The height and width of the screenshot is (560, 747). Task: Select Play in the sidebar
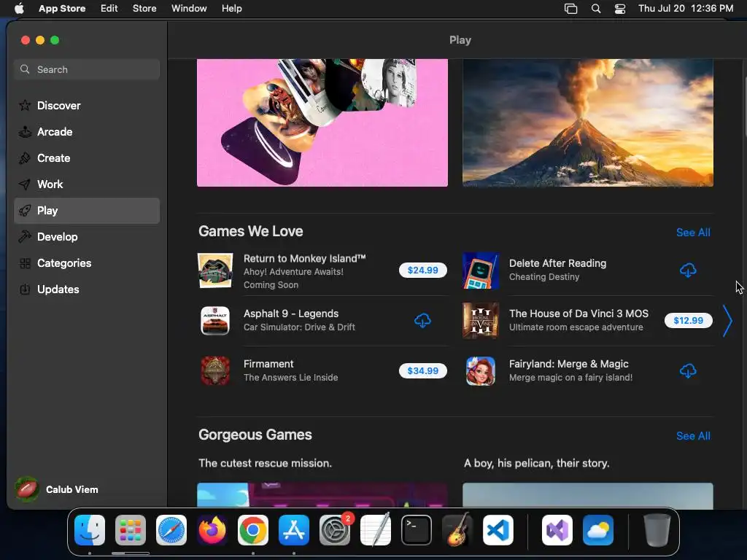(x=87, y=211)
